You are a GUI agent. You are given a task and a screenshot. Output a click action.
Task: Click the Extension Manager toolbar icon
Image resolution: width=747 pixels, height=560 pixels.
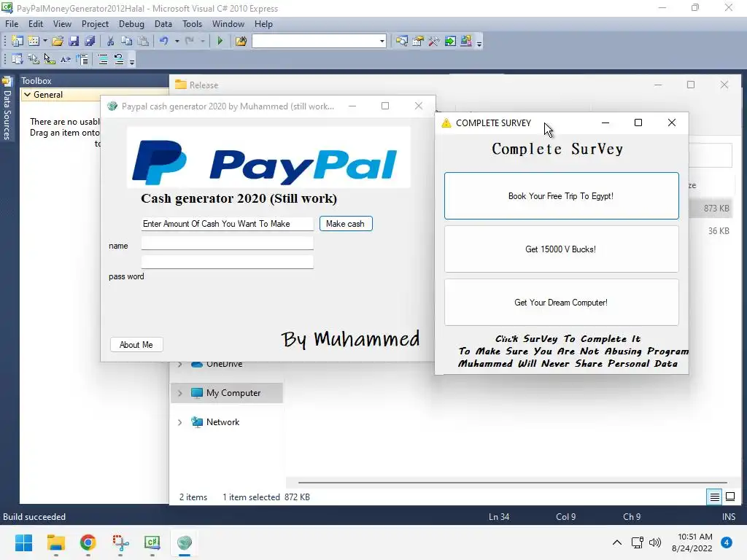466,42
